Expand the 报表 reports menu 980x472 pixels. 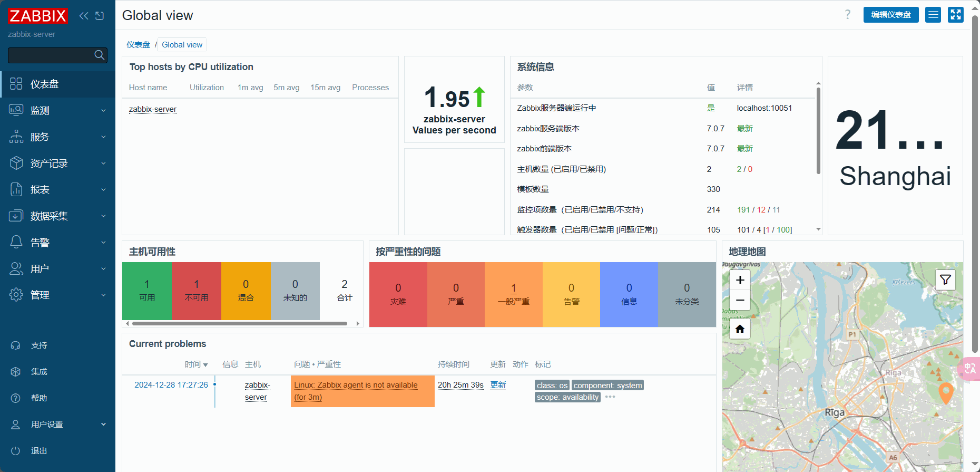pyautogui.click(x=57, y=189)
